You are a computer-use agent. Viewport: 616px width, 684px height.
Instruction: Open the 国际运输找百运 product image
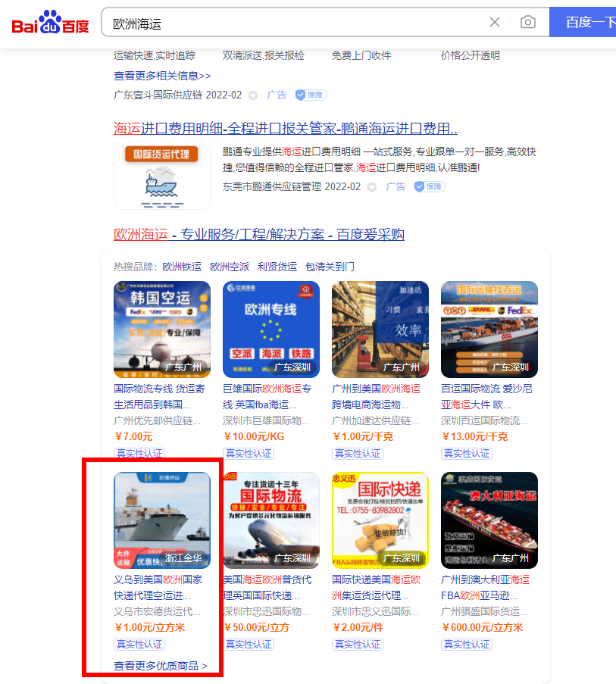489,330
